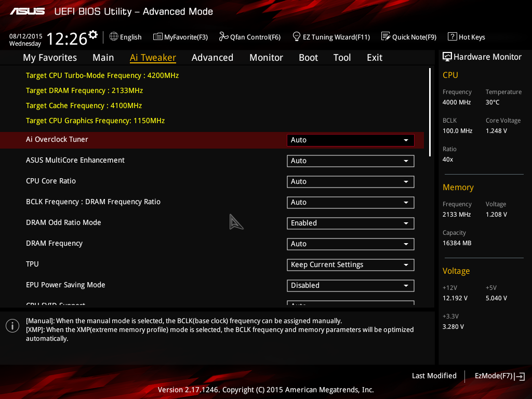Screen dimensions: 532x399
Task: Click the 3.280 V reading
Action: 453,327
